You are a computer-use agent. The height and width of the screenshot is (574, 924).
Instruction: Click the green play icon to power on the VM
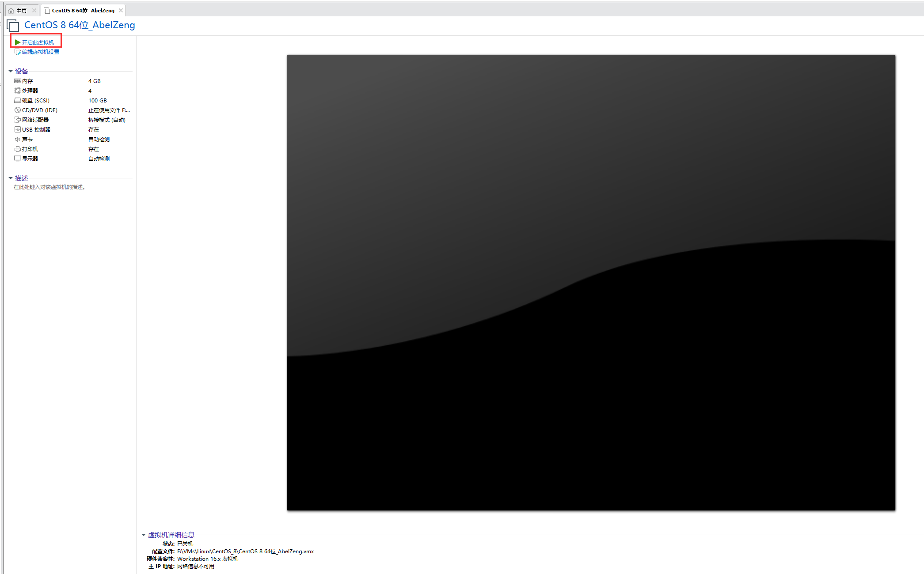tap(17, 42)
